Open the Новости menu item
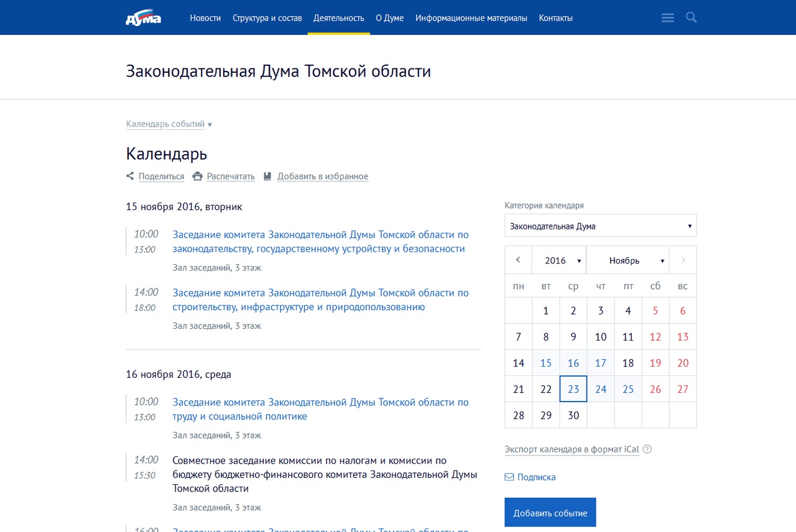The width and height of the screenshot is (796, 532). click(x=205, y=18)
